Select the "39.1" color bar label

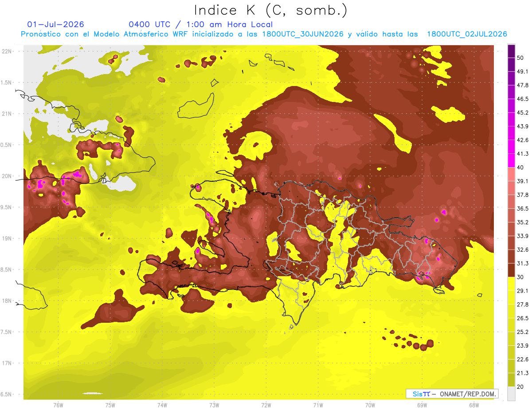pos(522,181)
